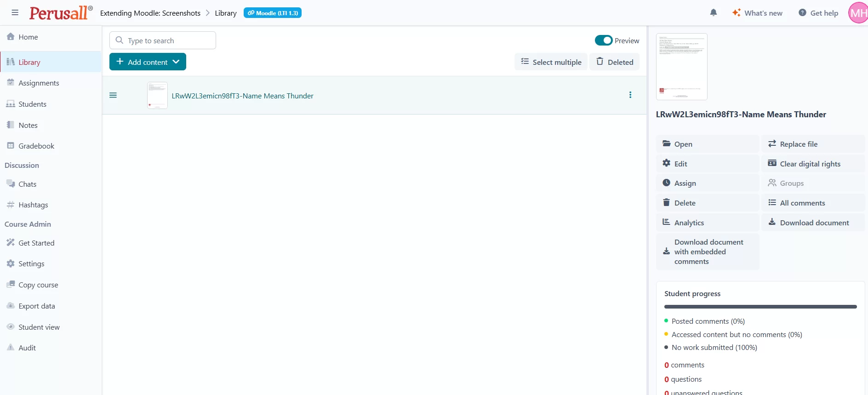The width and height of the screenshot is (868, 395).
Task: Enable Select multiple mode
Action: pos(551,62)
